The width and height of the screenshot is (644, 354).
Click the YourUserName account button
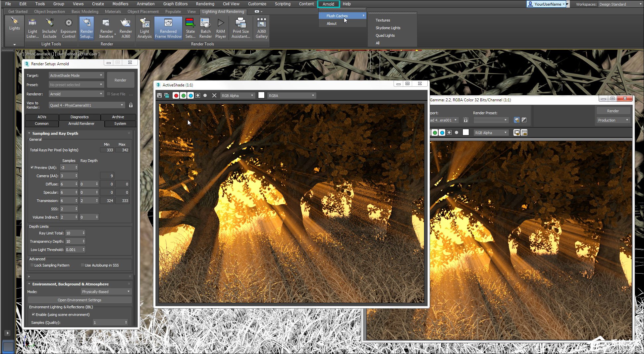tap(546, 4)
